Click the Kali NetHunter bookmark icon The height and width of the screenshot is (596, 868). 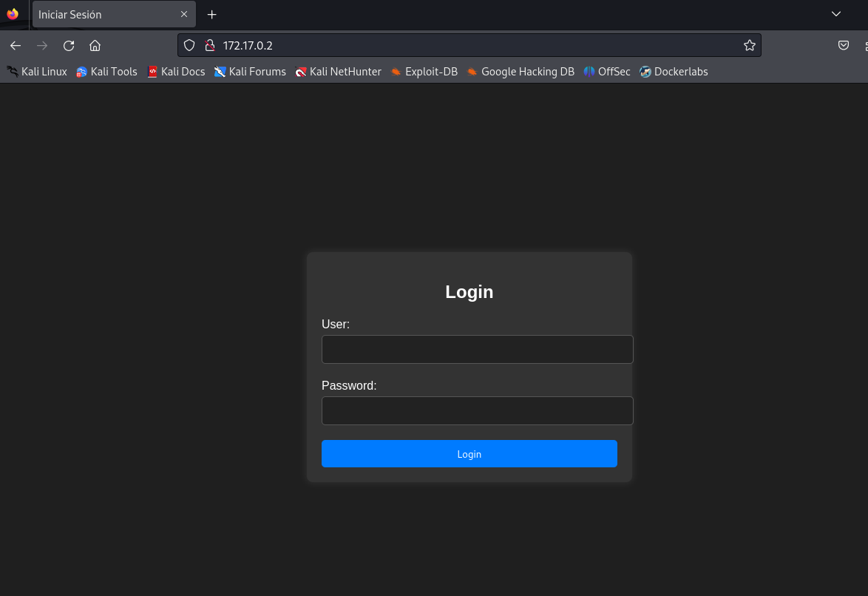pos(301,72)
